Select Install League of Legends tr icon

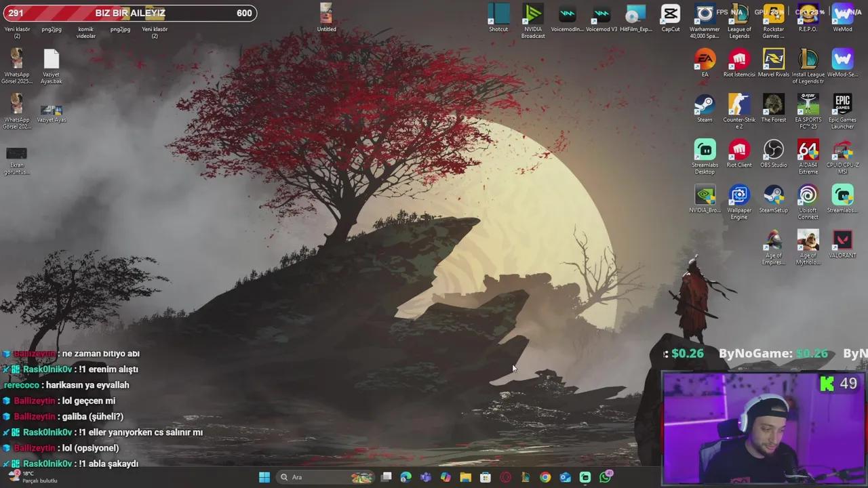pyautogui.click(x=808, y=66)
